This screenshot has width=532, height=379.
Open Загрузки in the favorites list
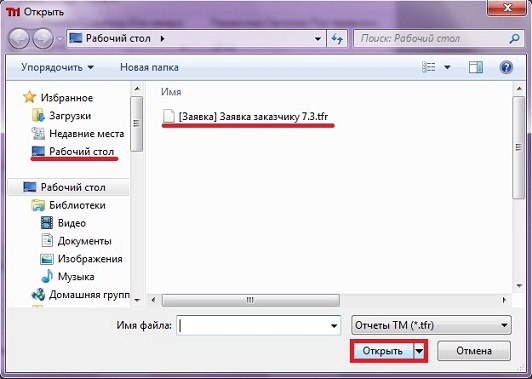(70, 116)
